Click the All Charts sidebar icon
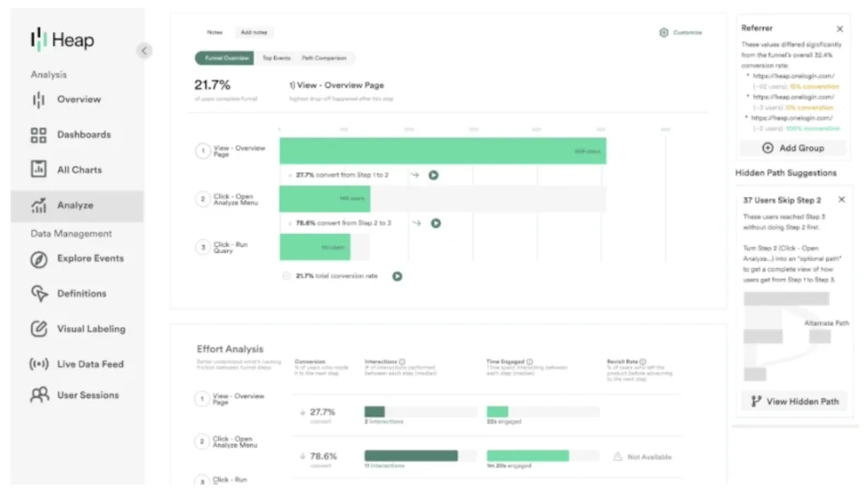This screenshot has height=492, width=868. [x=37, y=169]
